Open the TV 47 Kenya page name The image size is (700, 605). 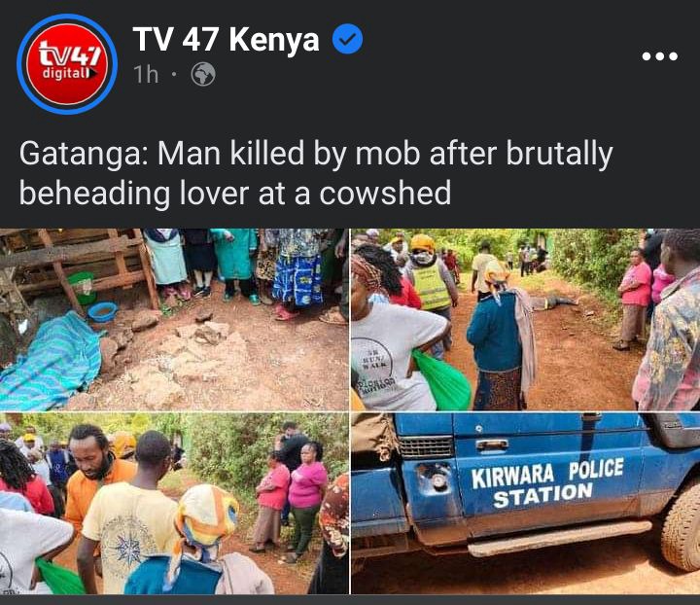[226, 39]
